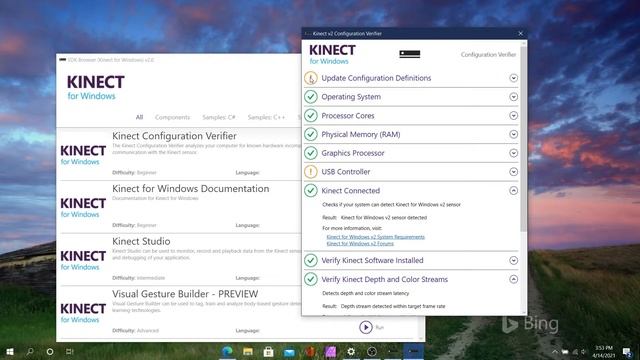Select the Samples: C++ tab
Image resolution: width=640 pixels, height=360 pixels.
click(267, 117)
